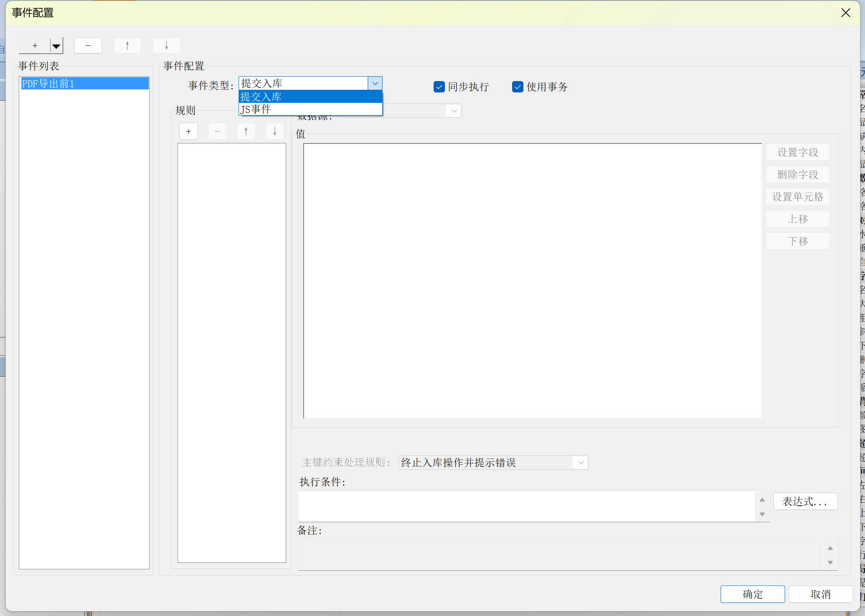
Task: Click 取消 to cancel dialog
Action: click(x=821, y=594)
